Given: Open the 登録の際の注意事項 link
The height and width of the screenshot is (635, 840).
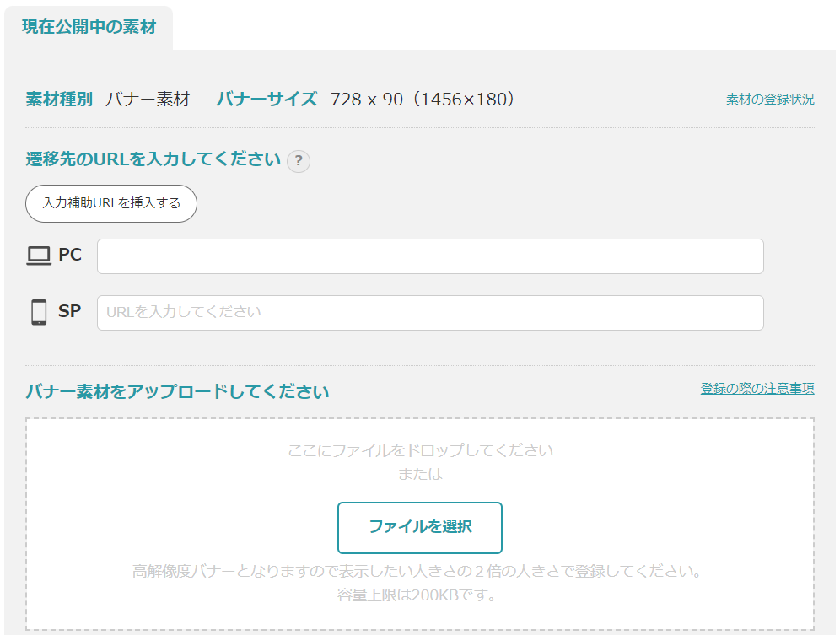Looking at the screenshot, I should (x=757, y=389).
